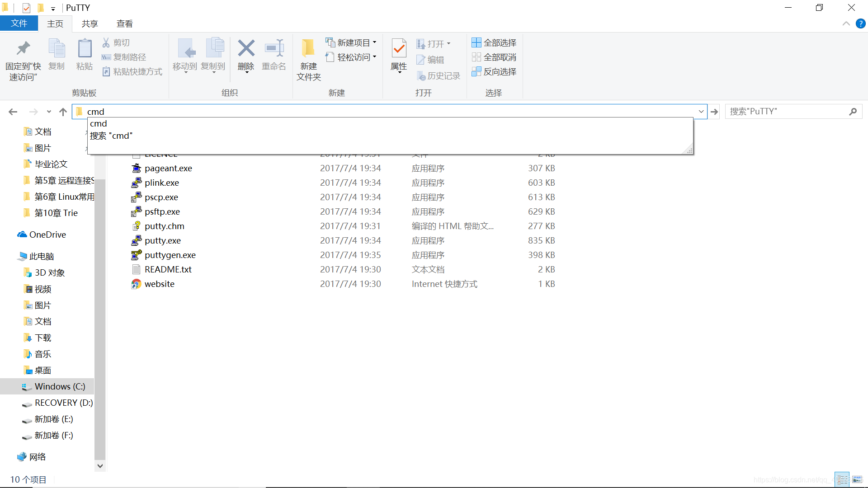Expand the address bar history dropdown
This screenshot has height=488, width=868.
(701, 112)
